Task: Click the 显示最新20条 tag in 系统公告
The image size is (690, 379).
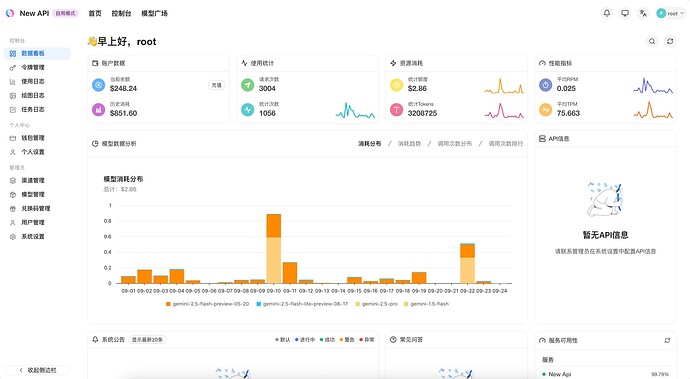Action: (147, 339)
